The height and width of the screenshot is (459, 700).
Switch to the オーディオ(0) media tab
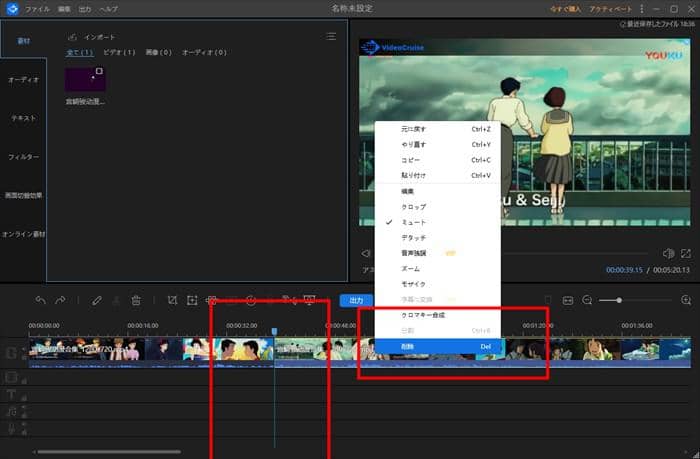(x=204, y=52)
